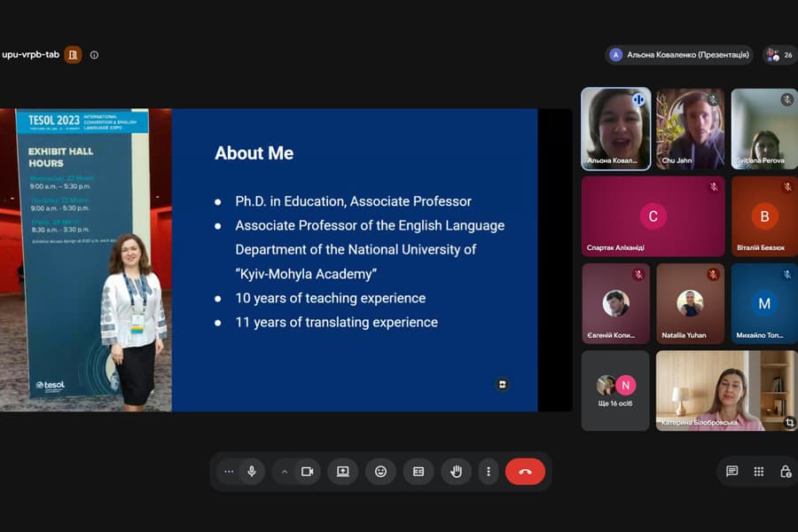Click the meeting code 'upu-vrpb-tab'
Image resolution: width=798 pixels, height=532 pixels.
click(30, 54)
